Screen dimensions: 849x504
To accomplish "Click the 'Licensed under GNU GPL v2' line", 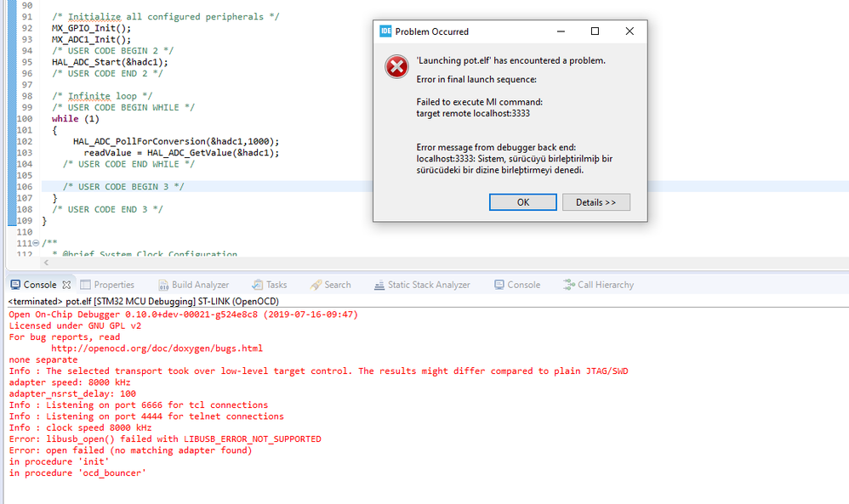I will tap(75, 326).
